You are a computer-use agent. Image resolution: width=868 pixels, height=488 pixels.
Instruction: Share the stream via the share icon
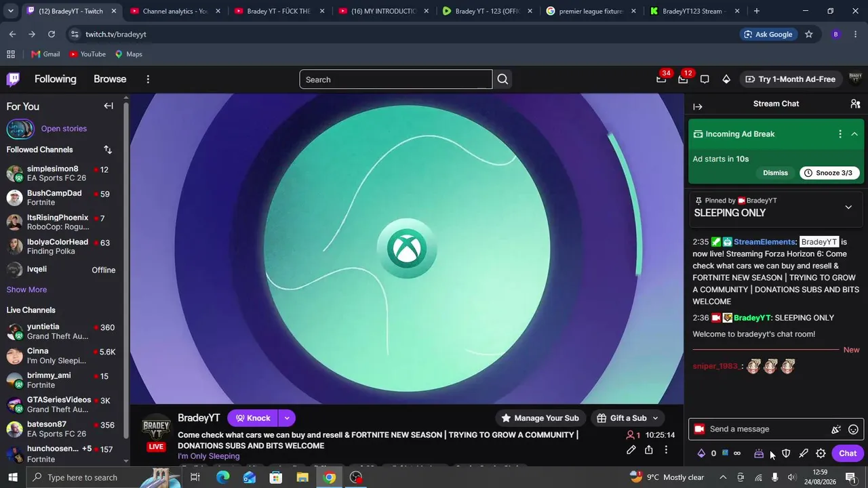click(x=649, y=449)
